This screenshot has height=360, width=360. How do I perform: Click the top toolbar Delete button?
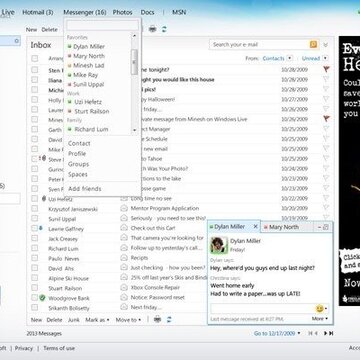click(49, 30)
